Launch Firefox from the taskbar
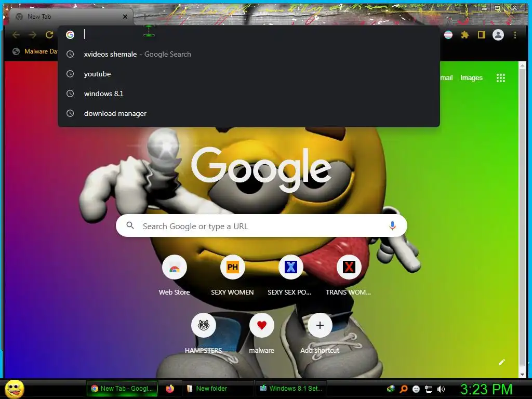The width and height of the screenshot is (532, 399). [170, 389]
